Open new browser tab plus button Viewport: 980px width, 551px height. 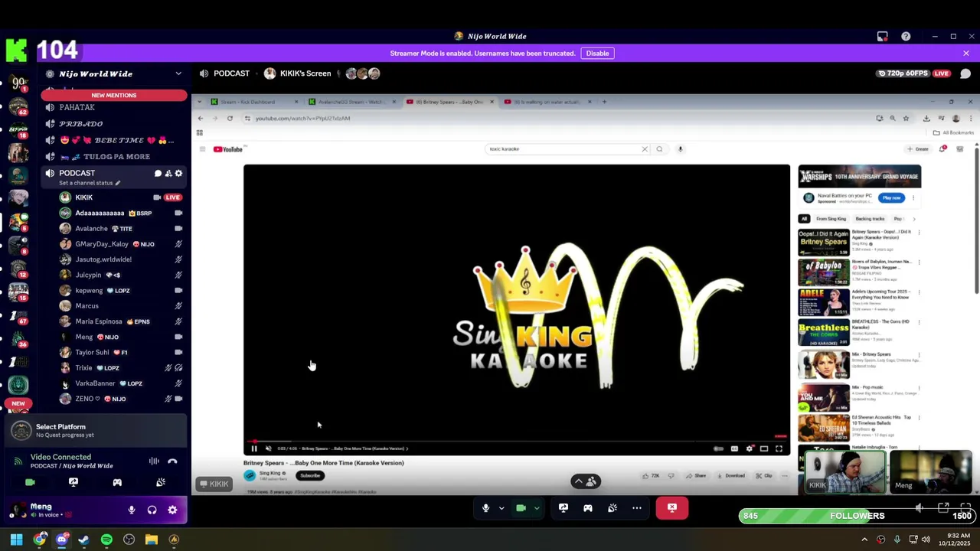[x=604, y=102]
